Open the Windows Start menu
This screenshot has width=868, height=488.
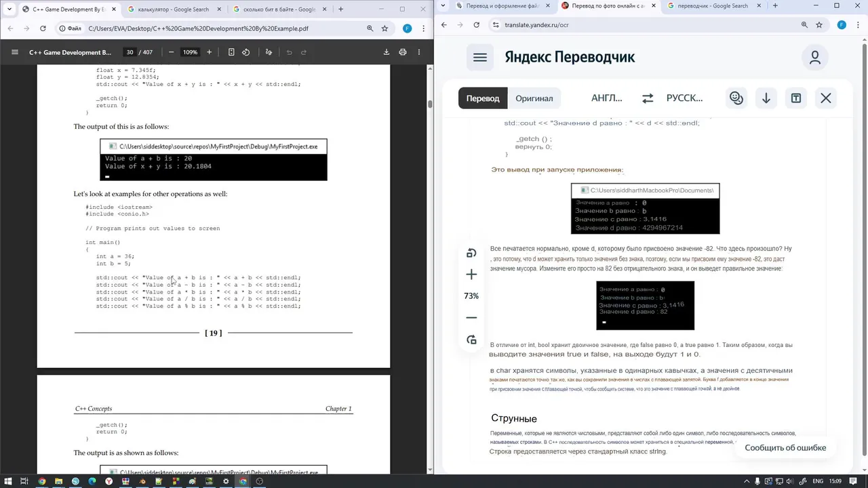click(x=7, y=481)
